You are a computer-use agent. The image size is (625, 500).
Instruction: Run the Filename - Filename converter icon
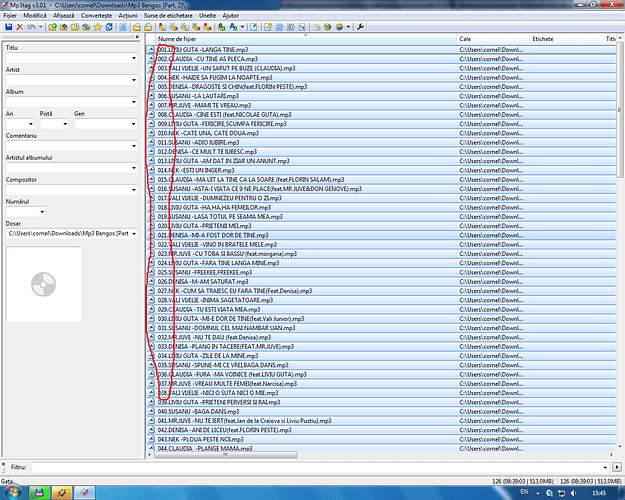click(x=185, y=27)
